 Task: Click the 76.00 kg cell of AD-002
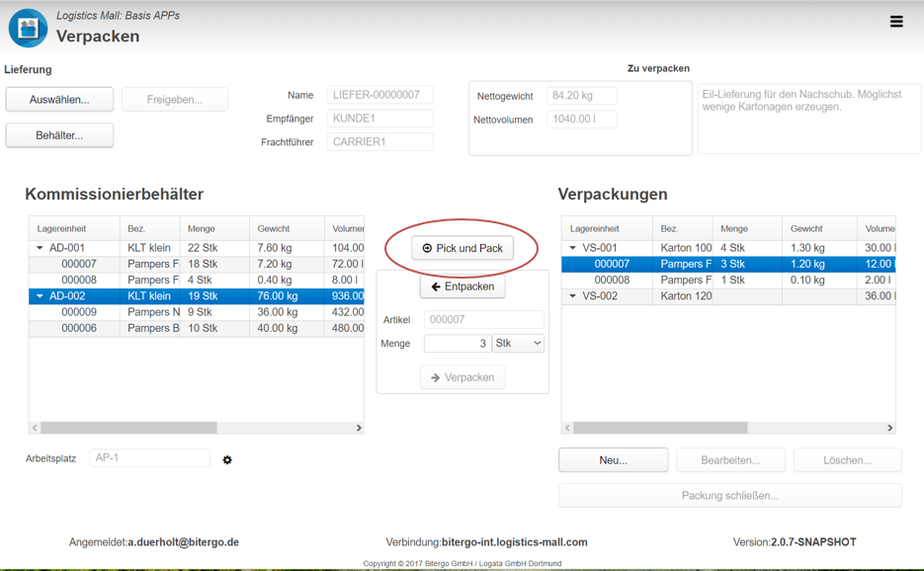[x=287, y=295]
